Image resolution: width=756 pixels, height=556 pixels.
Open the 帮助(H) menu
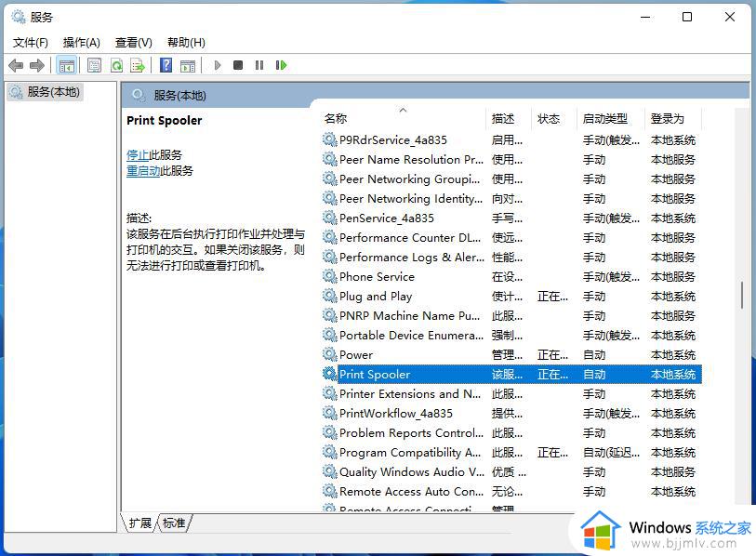click(186, 43)
